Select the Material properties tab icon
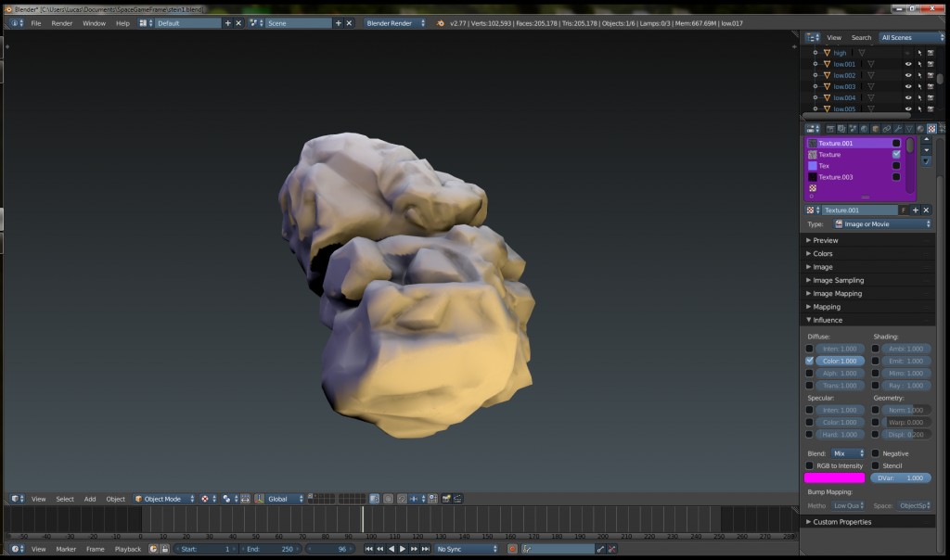950x560 pixels. pyautogui.click(x=920, y=129)
